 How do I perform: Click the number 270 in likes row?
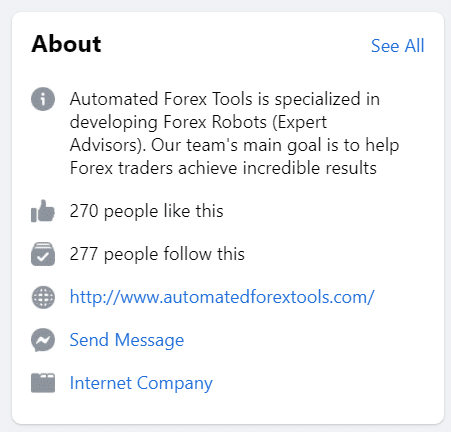pos(84,211)
